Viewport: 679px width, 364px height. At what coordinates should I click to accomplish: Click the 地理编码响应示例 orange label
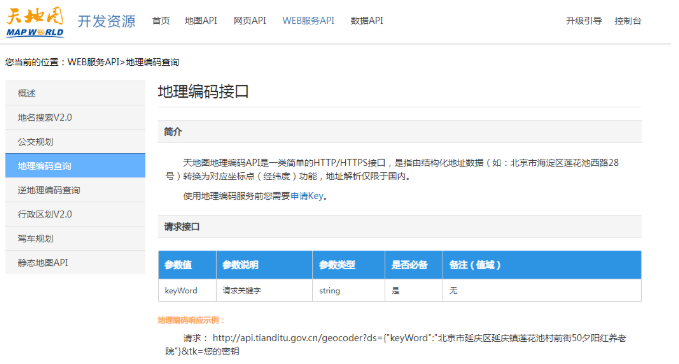[x=191, y=320]
